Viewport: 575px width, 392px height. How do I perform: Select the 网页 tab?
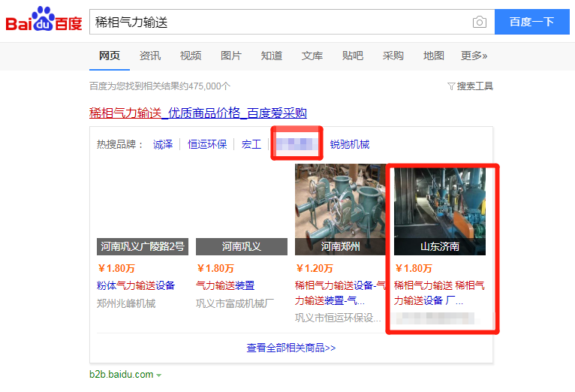tap(110, 56)
